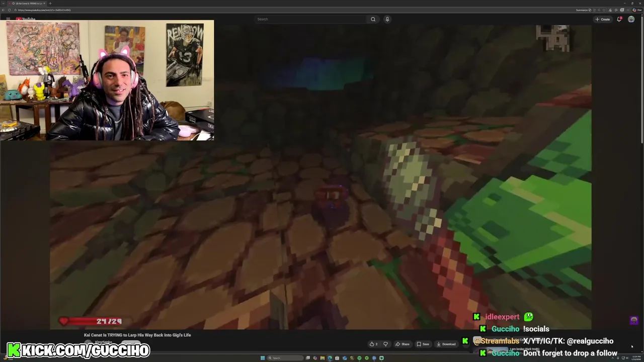Screen dimensions: 644x362
Task: Open YouTube notifications bell
Action: pos(619,19)
